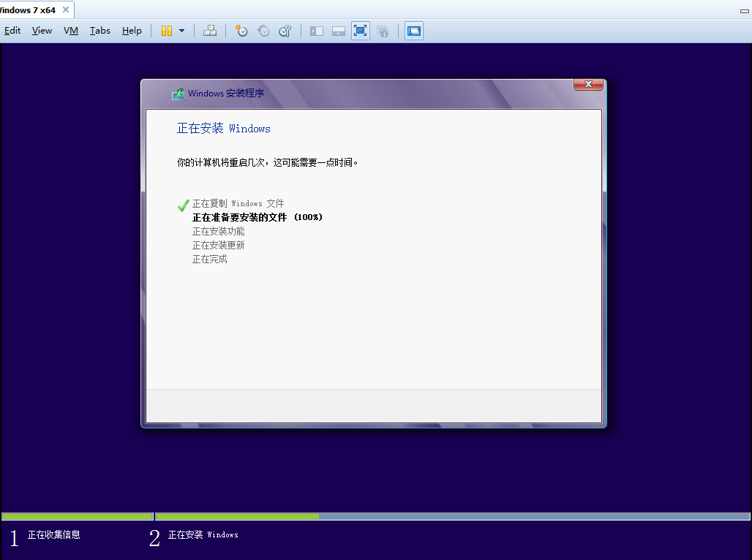Open the Tabs menu
Viewport: 752px width, 560px height.
pyautogui.click(x=99, y=31)
